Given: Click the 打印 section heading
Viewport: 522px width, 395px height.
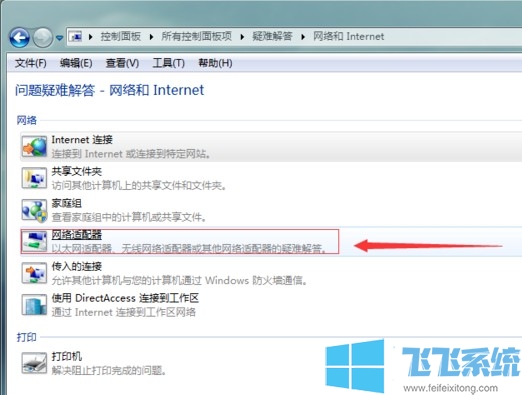Looking at the screenshot, I should pyautogui.click(x=26, y=337).
